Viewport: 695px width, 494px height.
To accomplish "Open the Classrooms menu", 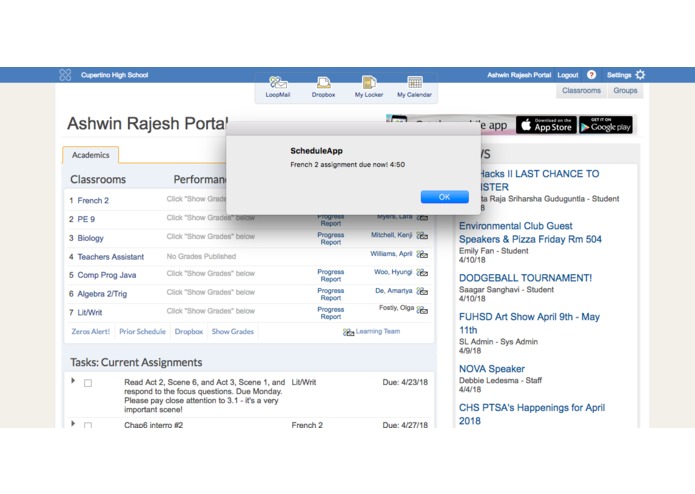I will (582, 90).
